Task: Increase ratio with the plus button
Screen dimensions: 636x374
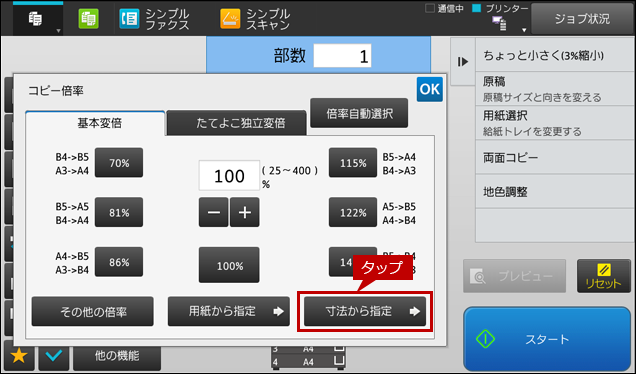Action: (x=245, y=212)
